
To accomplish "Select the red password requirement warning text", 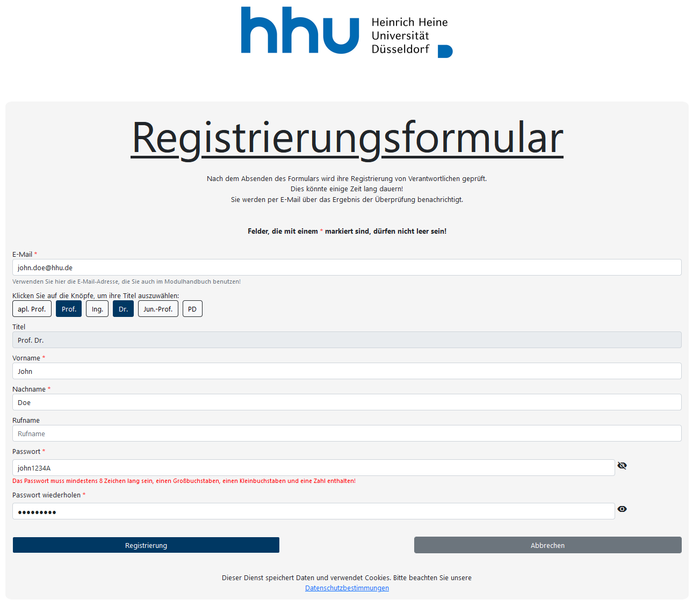I will (x=184, y=481).
